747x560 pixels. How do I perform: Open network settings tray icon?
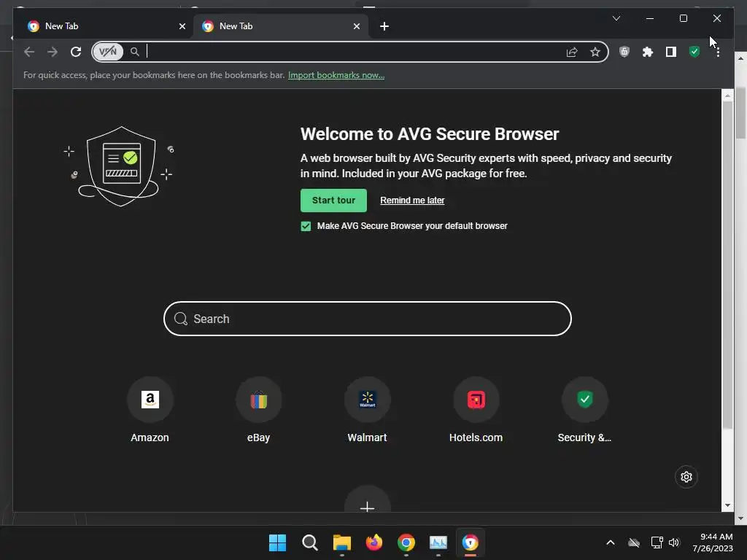tap(657, 542)
